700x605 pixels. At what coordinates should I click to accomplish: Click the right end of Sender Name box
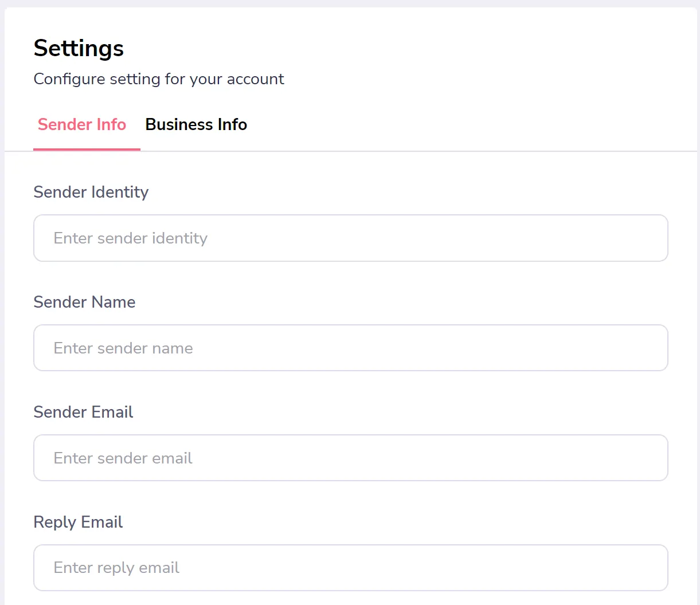(x=654, y=348)
